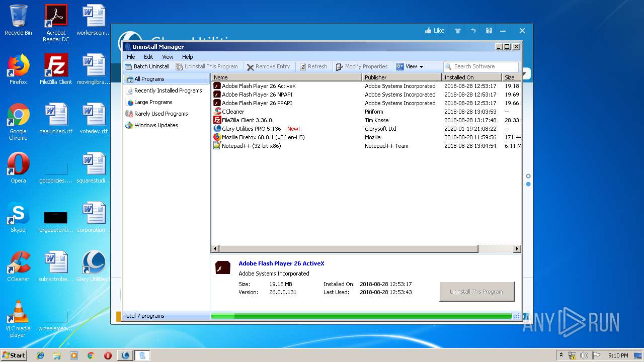Open votedev.rtf desktop file
The width and height of the screenshot is (644, 362).
pyautogui.click(x=94, y=119)
